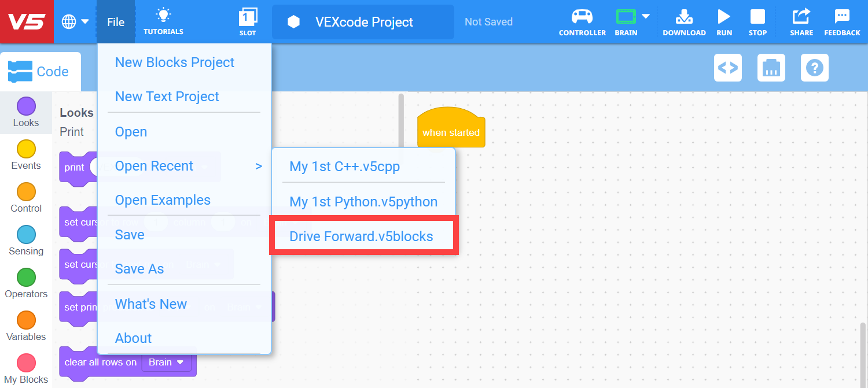Select the project Slot 1 icon
This screenshot has width=868, height=388.
(248, 18)
